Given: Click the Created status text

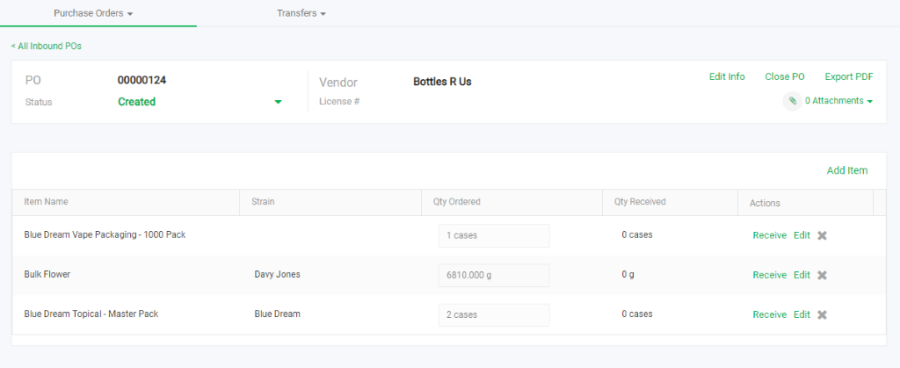Looking at the screenshot, I should 137,102.
